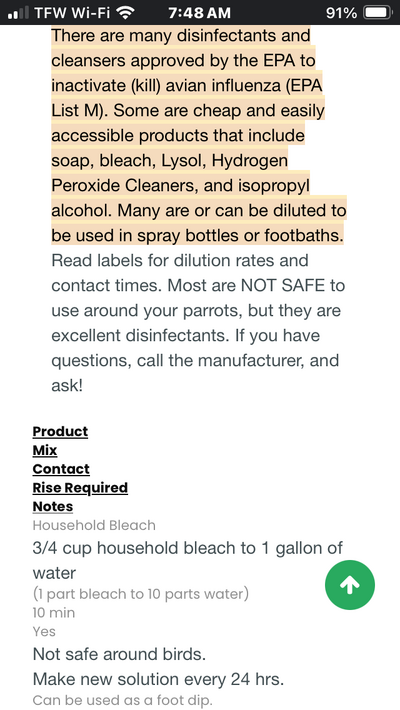Tap the Wi-Fi status icon
Image resolution: width=400 pixels, height=710 pixels.
click(125, 13)
